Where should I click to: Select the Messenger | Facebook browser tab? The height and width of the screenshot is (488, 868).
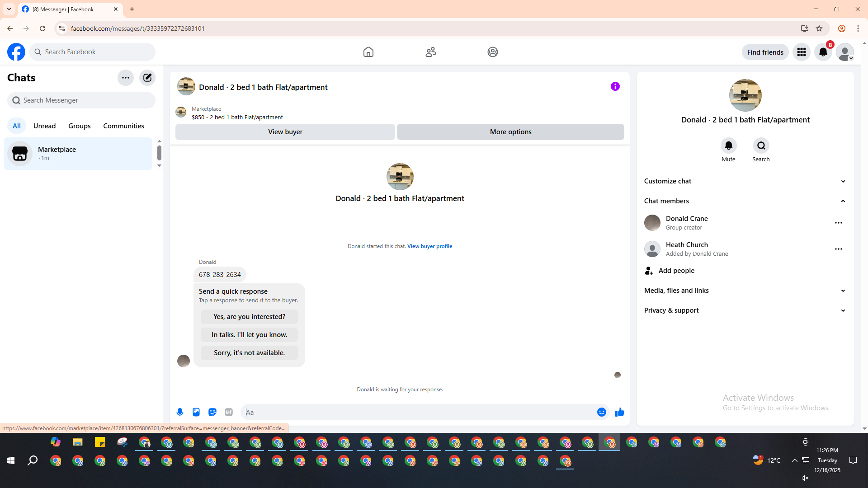(70, 9)
